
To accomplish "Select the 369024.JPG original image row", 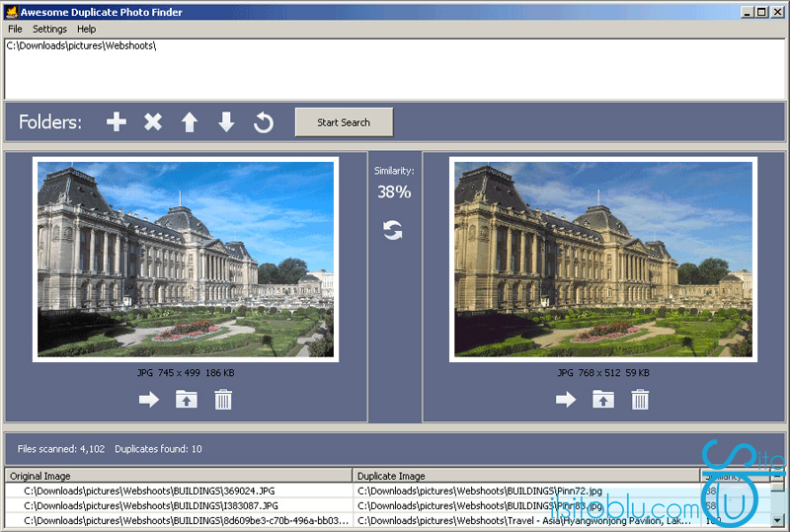I will 179,491.
